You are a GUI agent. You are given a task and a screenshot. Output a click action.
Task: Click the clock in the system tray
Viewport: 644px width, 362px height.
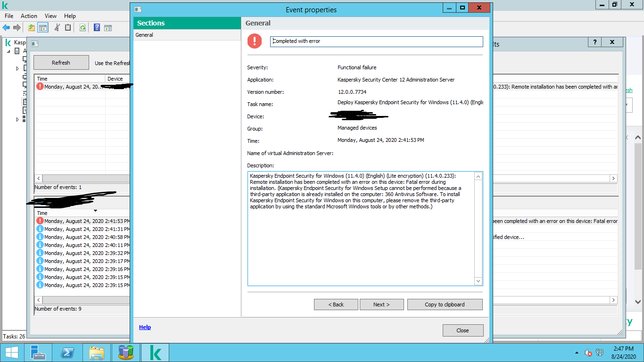[x=624, y=353]
